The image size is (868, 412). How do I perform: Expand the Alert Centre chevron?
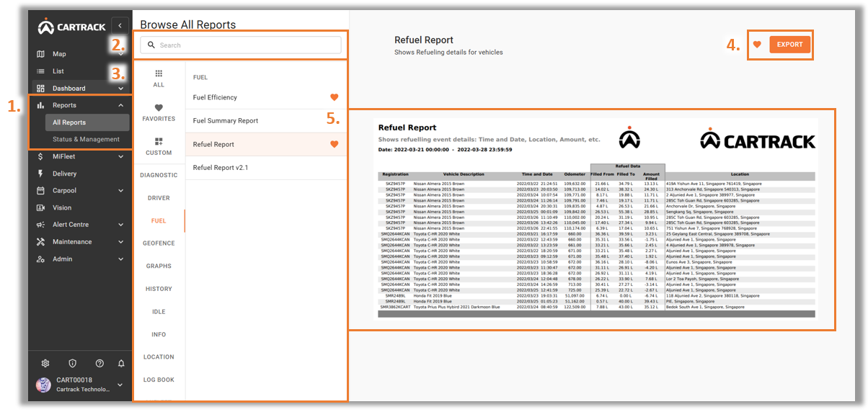(121, 225)
